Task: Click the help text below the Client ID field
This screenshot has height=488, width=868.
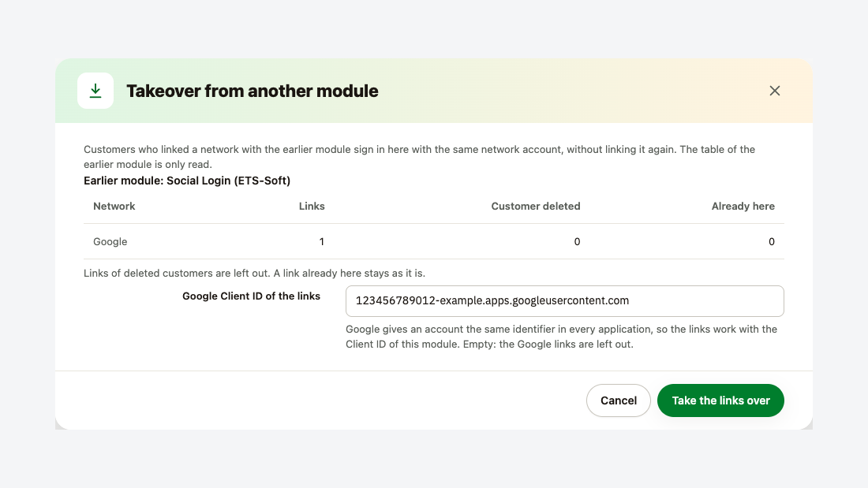Action: [561, 337]
